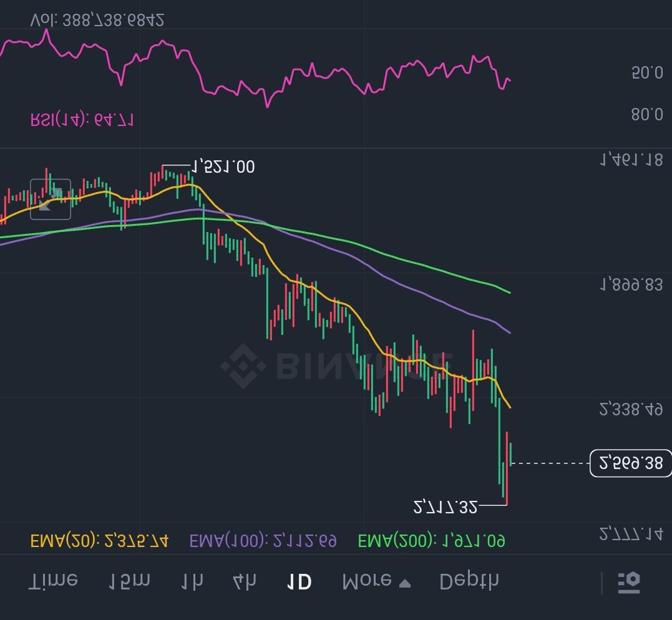This screenshot has width=672, height=620.
Task: Select the 1D interval tab
Action: pyautogui.click(x=299, y=581)
